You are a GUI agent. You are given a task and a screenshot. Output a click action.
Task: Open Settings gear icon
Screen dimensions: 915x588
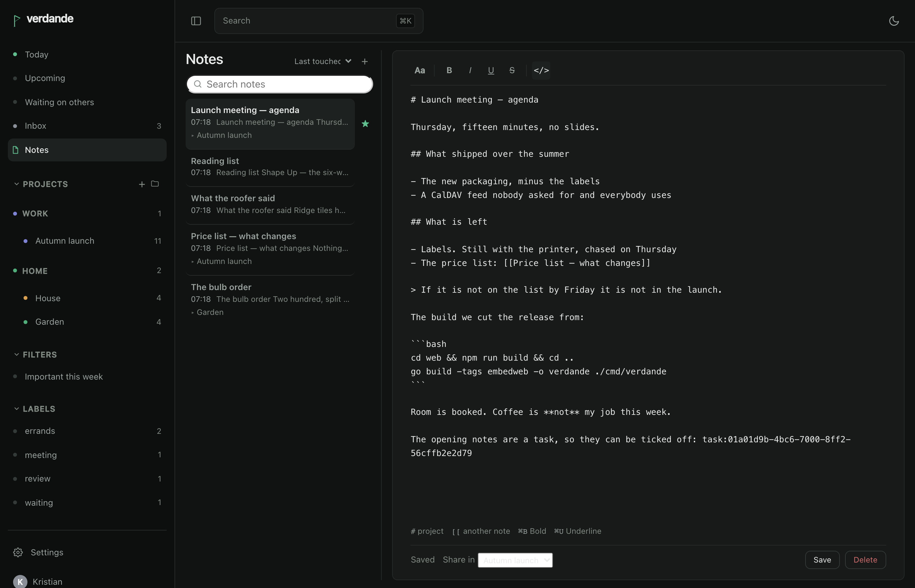pos(18,552)
